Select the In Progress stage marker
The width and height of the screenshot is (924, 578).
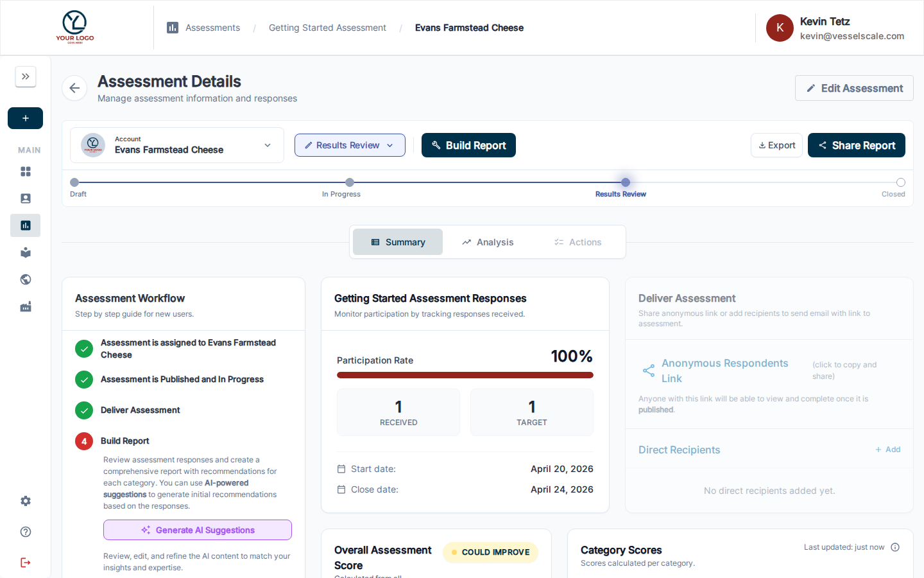(x=350, y=182)
